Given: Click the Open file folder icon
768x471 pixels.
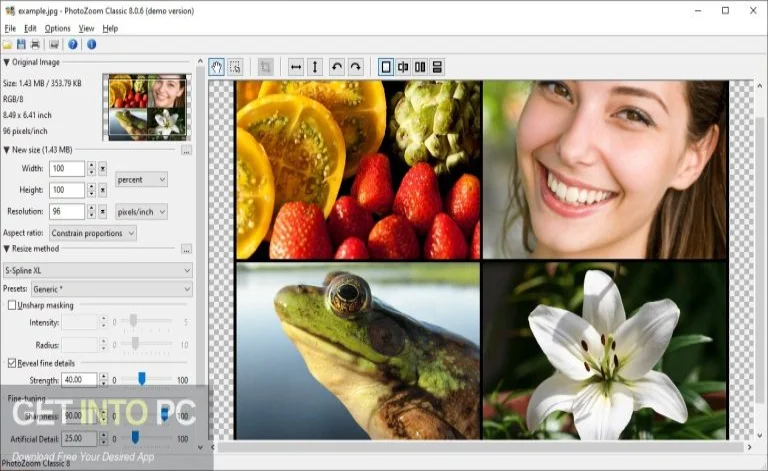Looking at the screenshot, I should [x=7, y=45].
